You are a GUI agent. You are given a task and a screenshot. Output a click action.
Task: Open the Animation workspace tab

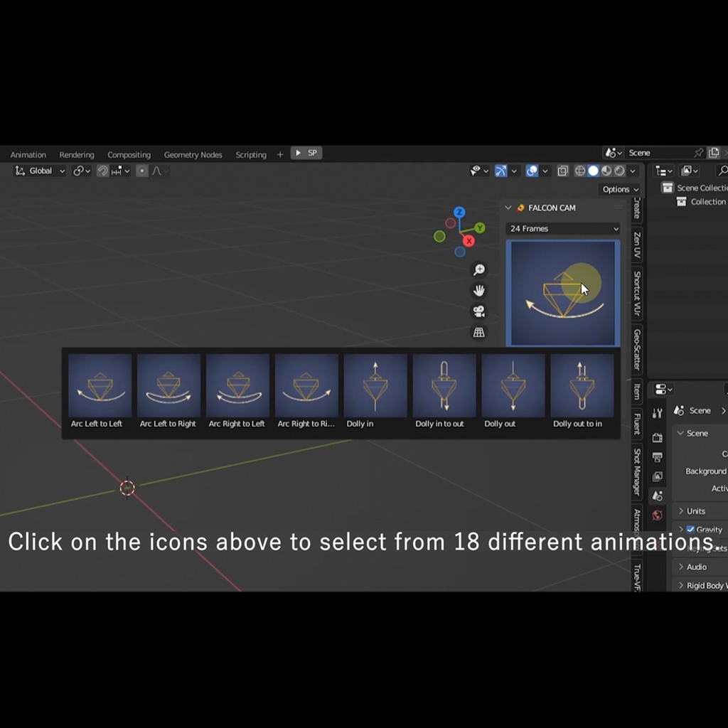[x=28, y=154]
